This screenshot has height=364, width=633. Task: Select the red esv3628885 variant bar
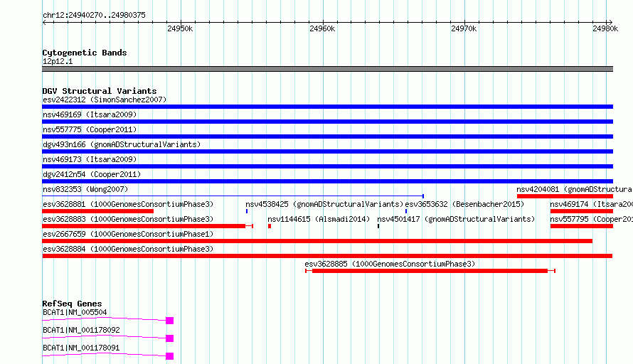tap(430, 271)
